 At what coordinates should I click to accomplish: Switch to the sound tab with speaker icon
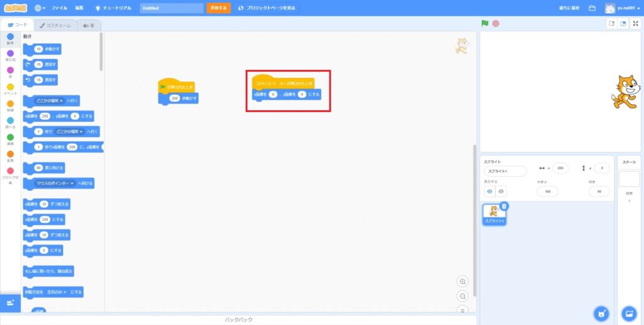(x=88, y=25)
